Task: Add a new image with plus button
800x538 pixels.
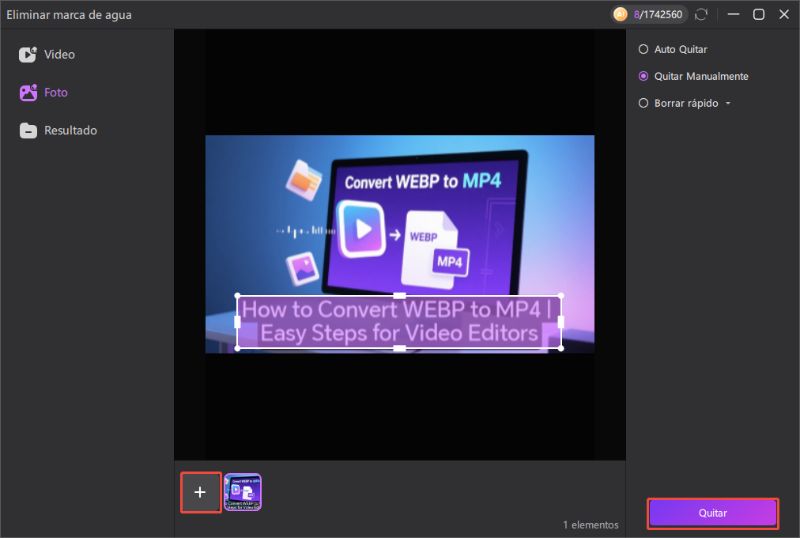Action: 200,492
